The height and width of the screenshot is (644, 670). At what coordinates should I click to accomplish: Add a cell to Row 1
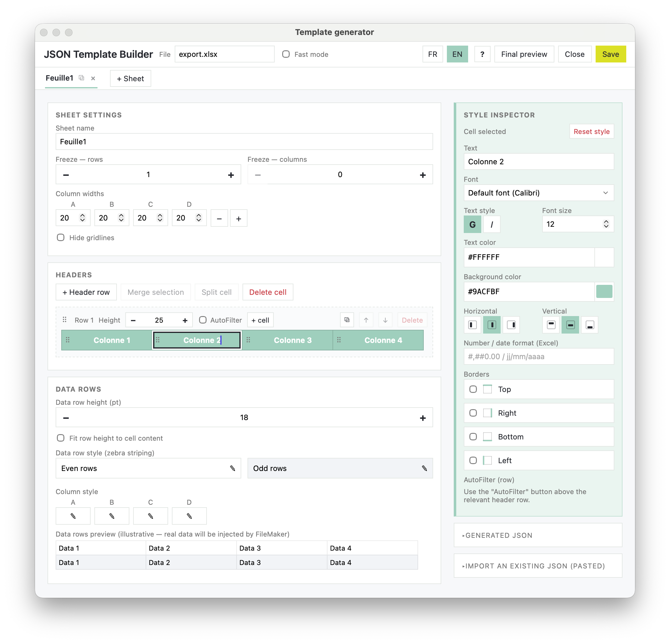[260, 320]
